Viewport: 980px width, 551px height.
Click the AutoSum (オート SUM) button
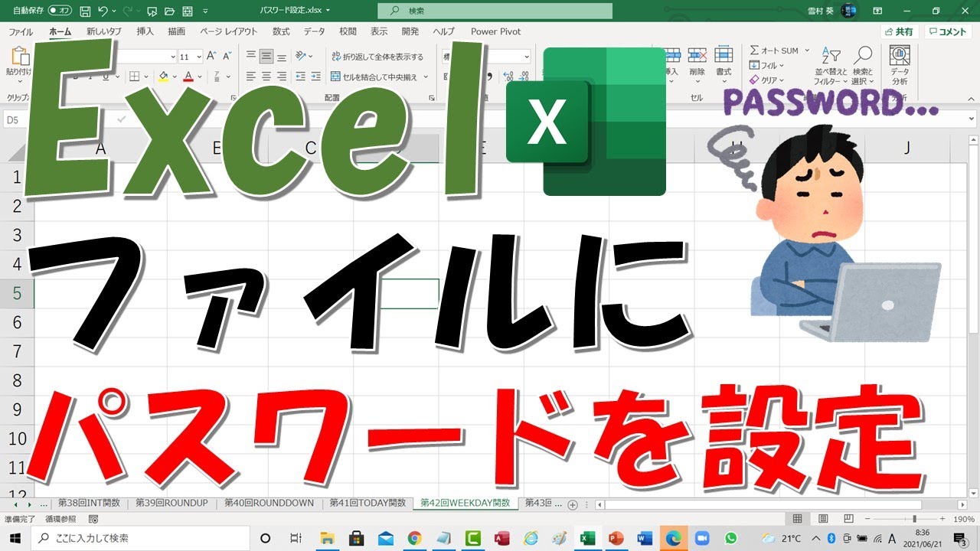[x=774, y=51]
